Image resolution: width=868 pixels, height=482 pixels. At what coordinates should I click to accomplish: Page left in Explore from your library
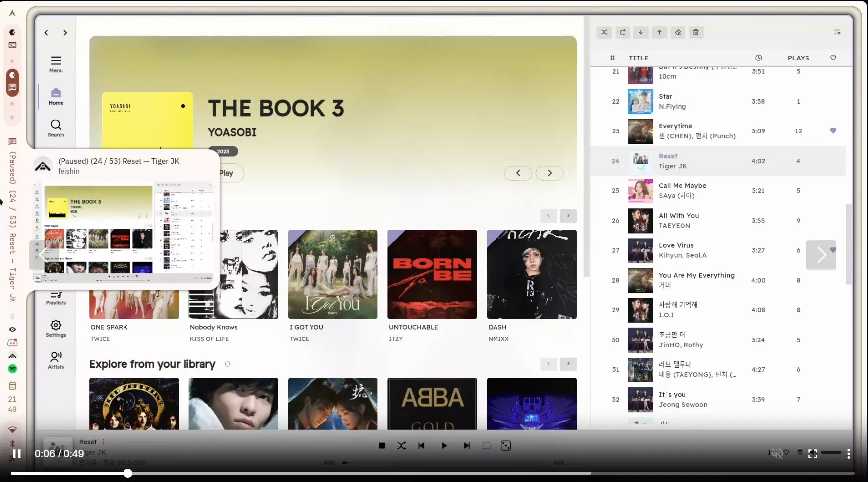point(549,364)
